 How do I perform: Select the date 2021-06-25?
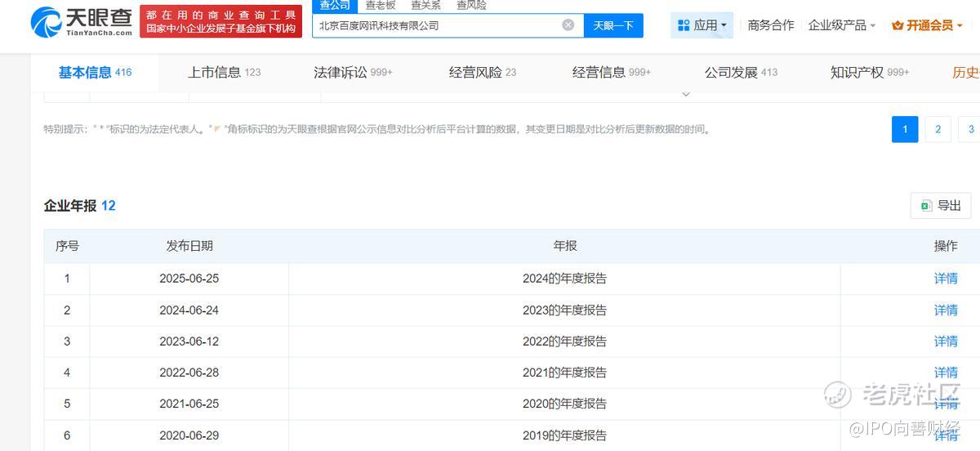[189, 404]
